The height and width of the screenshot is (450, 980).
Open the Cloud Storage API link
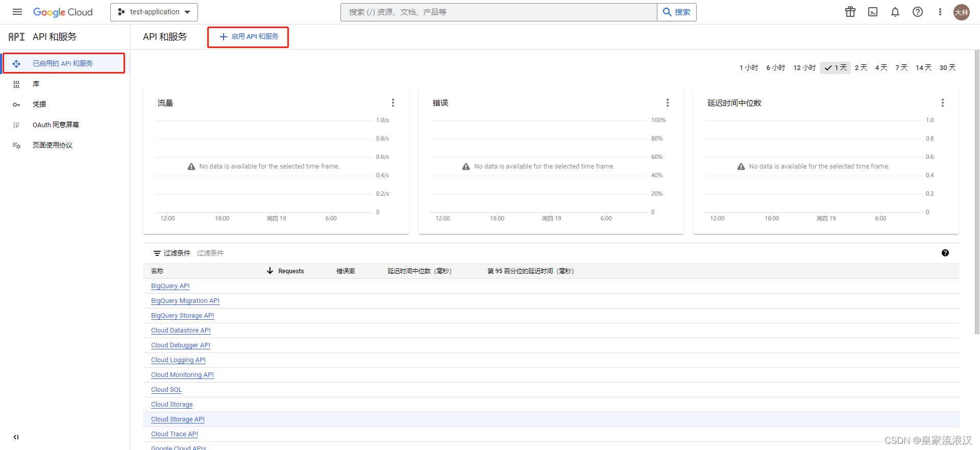click(178, 419)
